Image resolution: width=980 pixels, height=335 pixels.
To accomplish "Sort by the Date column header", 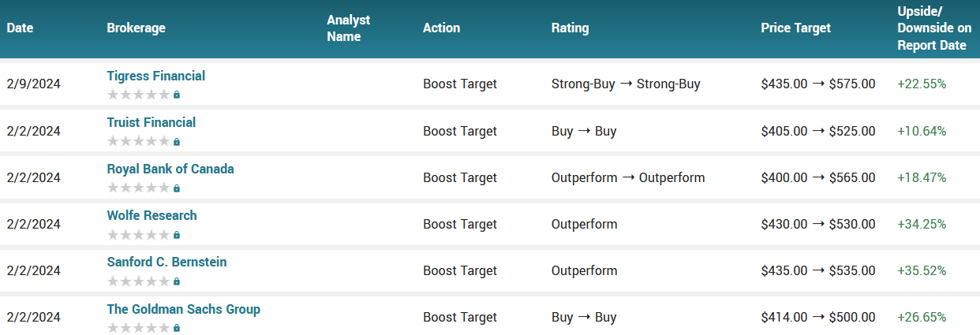I will click(x=20, y=28).
